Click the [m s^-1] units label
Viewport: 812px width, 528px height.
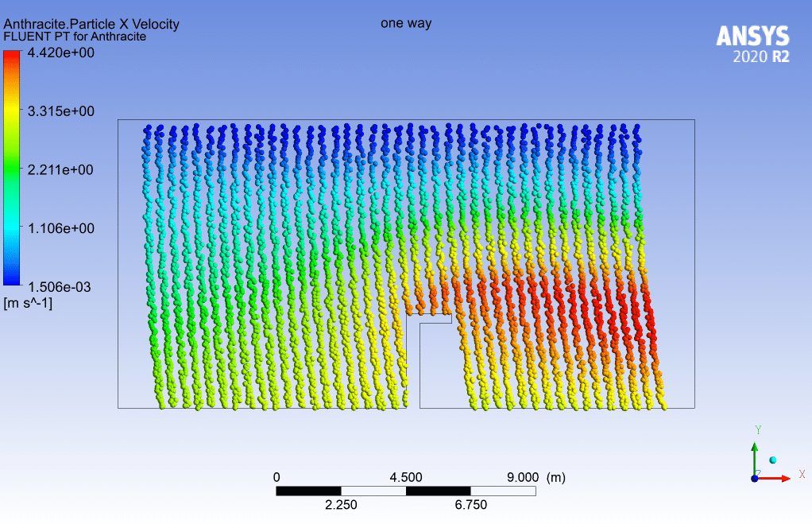tap(28, 303)
